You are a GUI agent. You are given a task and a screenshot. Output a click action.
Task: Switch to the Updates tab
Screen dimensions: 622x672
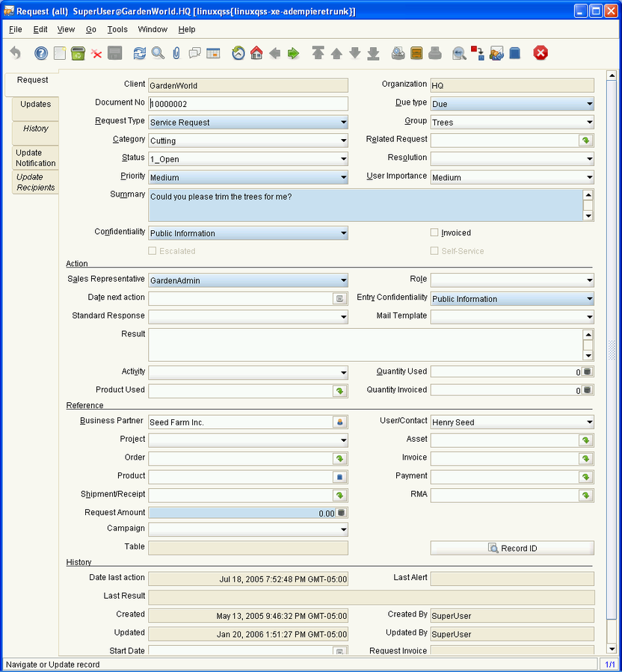point(35,105)
